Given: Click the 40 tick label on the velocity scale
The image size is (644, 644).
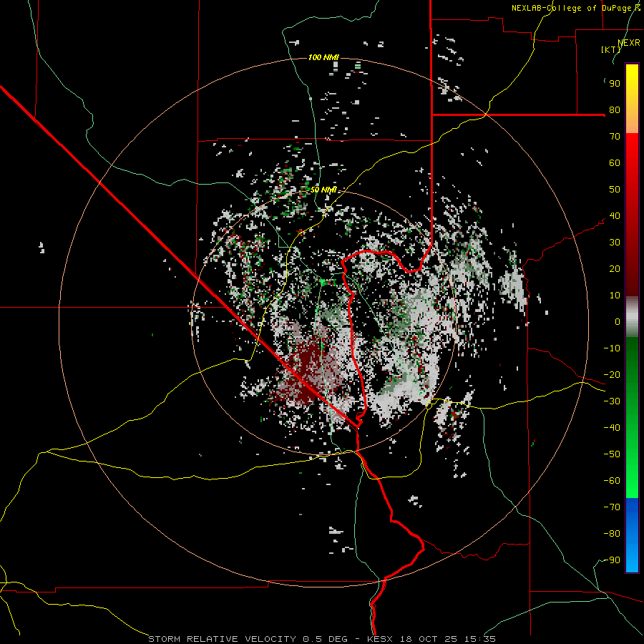Looking at the screenshot, I should [615, 215].
